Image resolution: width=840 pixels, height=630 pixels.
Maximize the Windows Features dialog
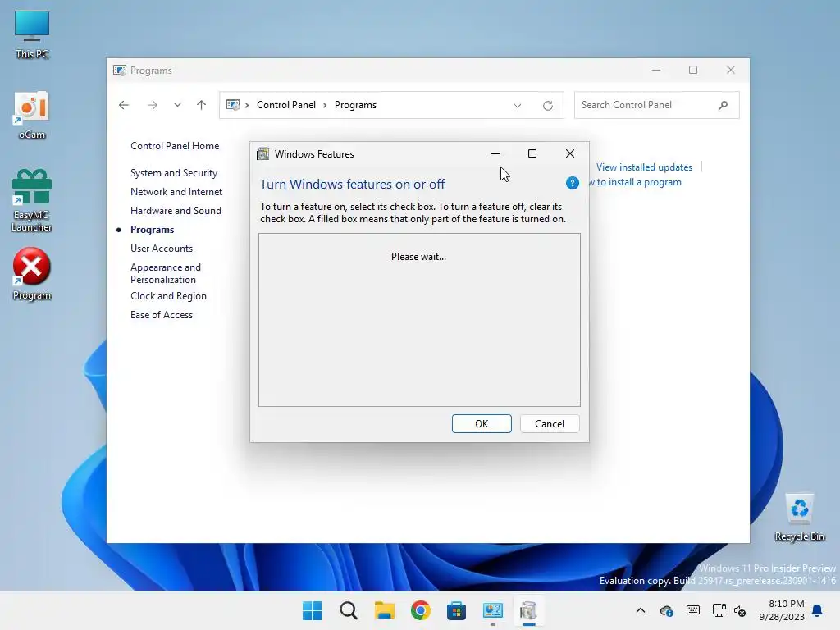[x=532, y=153]
